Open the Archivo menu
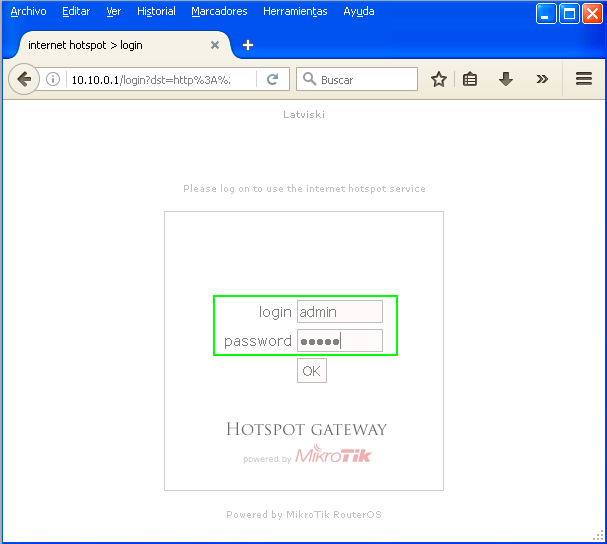 click(28, 12)
